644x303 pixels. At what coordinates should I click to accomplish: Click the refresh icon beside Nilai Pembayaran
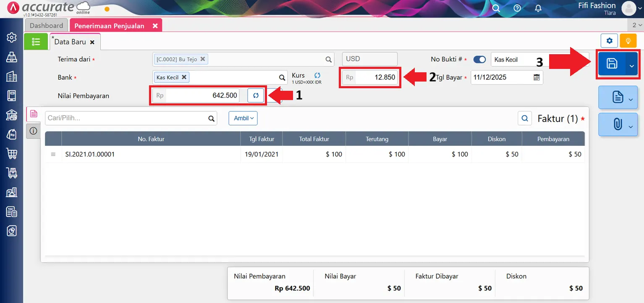click(x=256, y=95)
